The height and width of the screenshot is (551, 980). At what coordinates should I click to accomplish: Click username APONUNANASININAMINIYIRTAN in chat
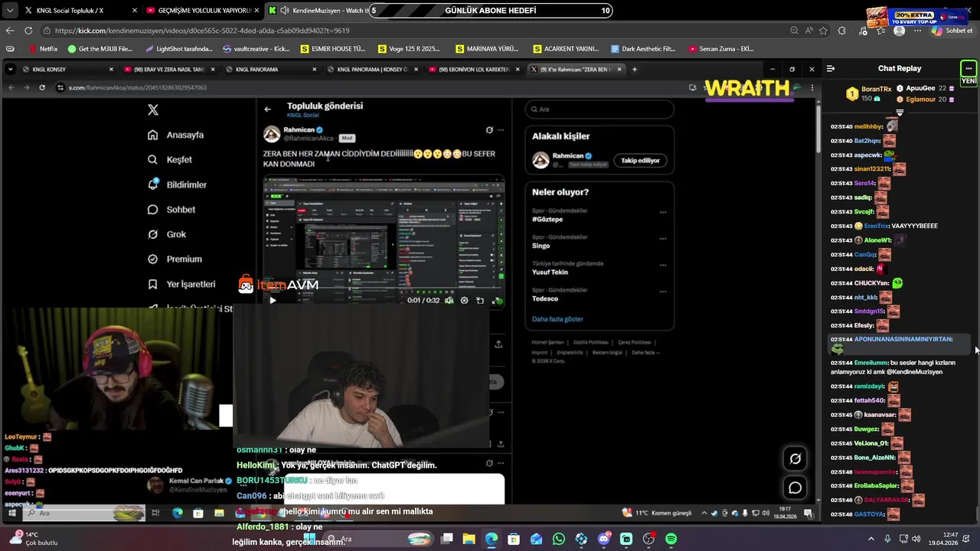(x=903, y=339)
